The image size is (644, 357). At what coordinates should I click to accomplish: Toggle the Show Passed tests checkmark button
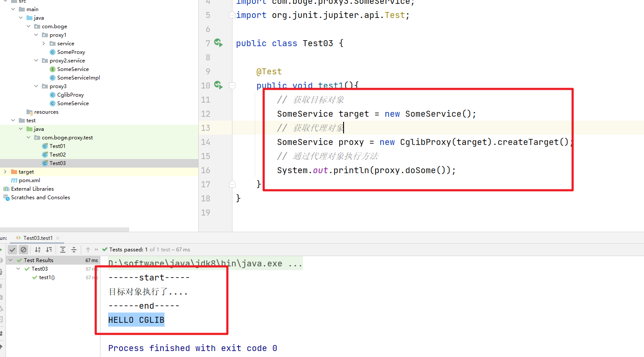[12, 250]
